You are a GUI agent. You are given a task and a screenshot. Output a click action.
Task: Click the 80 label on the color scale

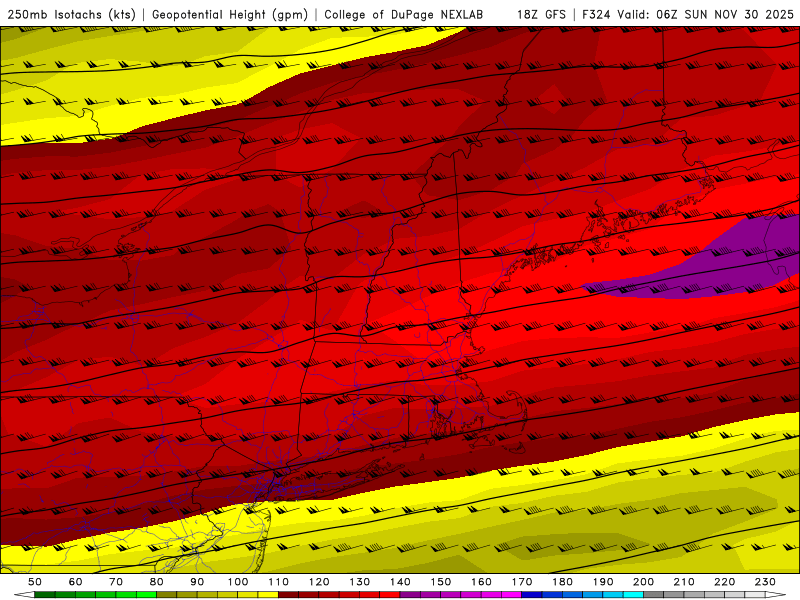(157, 582)
